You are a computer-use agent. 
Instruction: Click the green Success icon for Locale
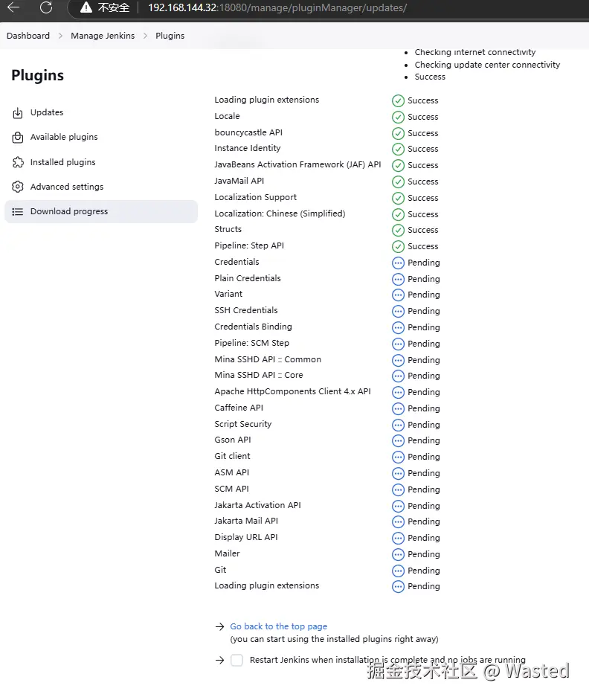click(x=398, y=117)
